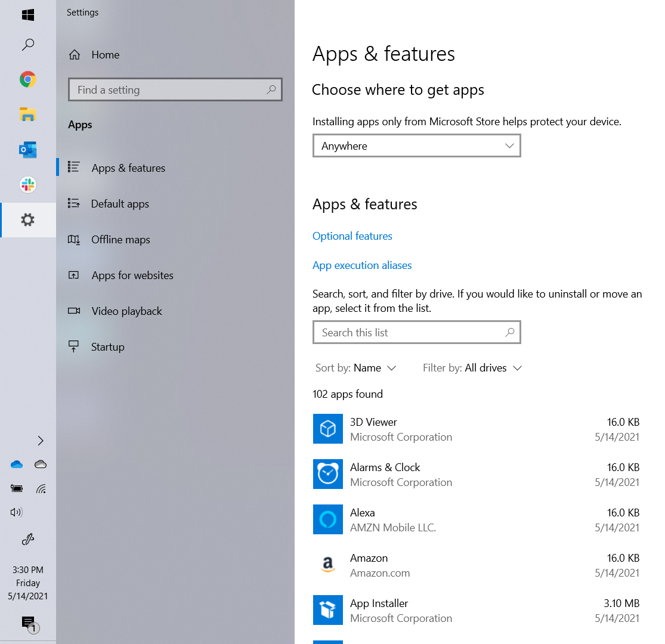Viewport: 665px width, 644px height.
Task: Open the Action Center notifications icon
Action: [x=28, y=623]
